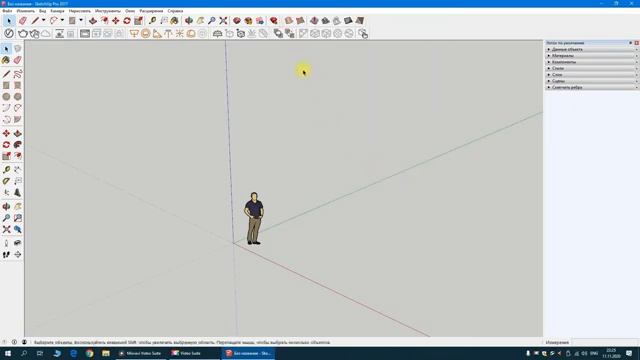This screenshot has height=360, width=640.
Task: Open the Нарисовать menu
Action: pos(80,11)
